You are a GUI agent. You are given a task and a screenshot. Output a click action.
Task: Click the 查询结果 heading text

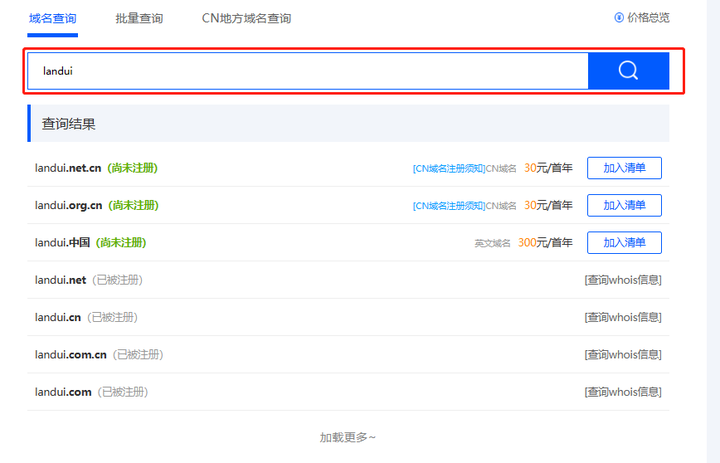68,124
